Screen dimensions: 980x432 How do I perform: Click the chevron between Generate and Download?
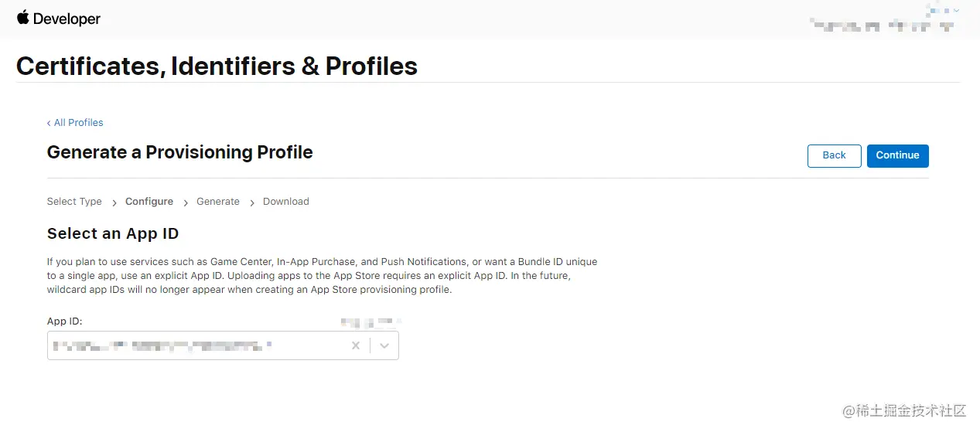(251, 202)
